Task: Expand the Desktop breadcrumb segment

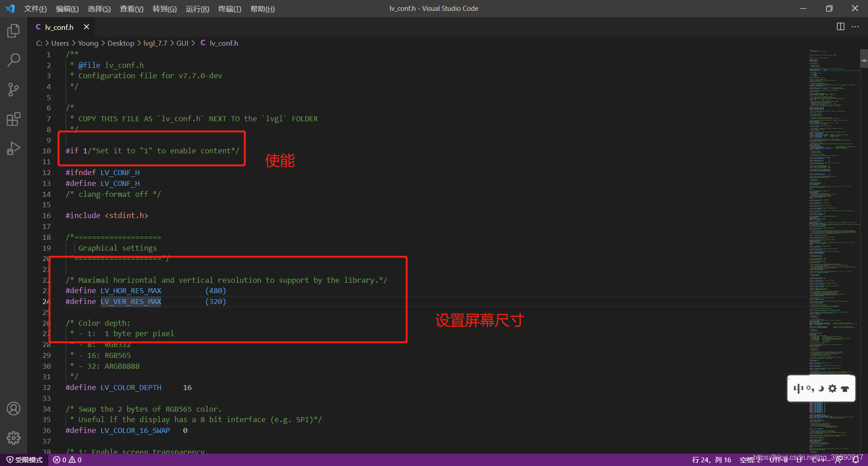Action: point(121,43)
